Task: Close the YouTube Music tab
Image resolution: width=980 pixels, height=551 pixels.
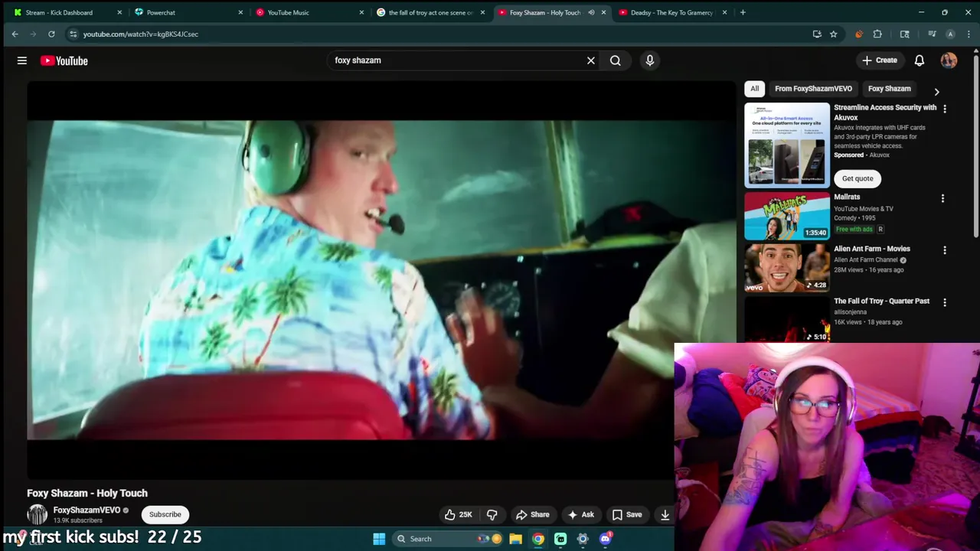Action: click(x=361, y=12)
